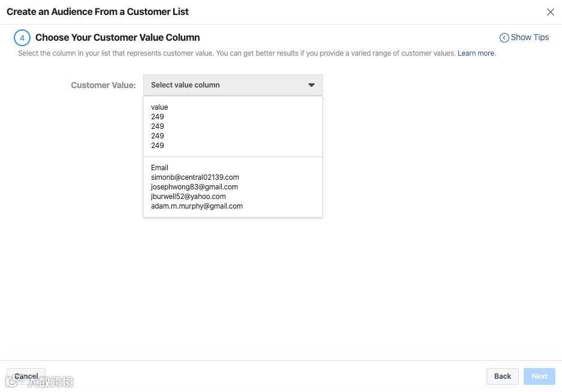Click the dropdown caret arrow
The height and width of the screenshot is (392, 562).
click(x=312, y=85)
